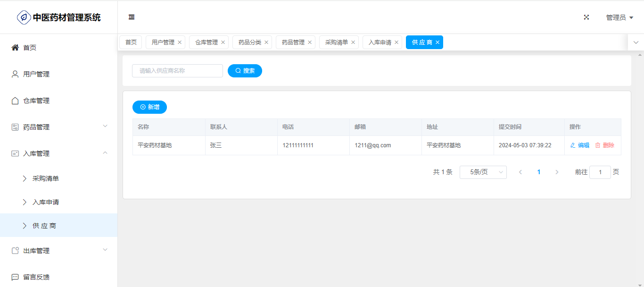This screenshot has width=644, height=287.
Task: Click the home icon beside 首页
Action: pos(15,48)
